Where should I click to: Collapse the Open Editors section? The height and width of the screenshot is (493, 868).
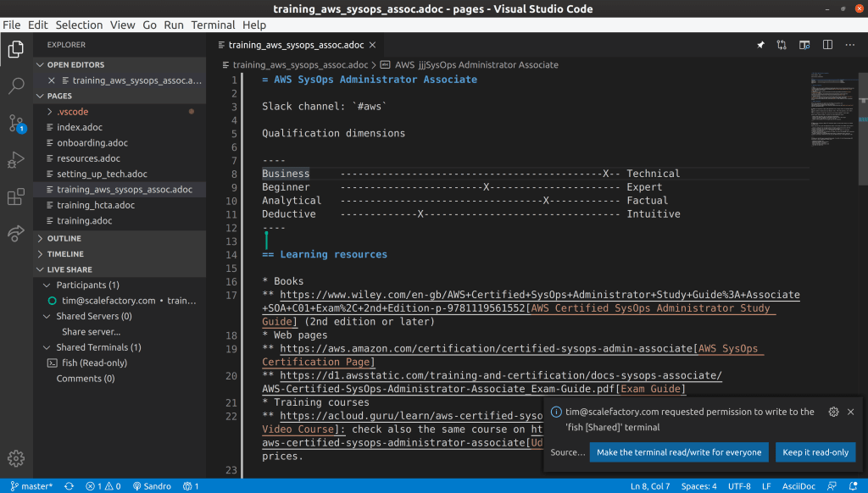(120, 64)
